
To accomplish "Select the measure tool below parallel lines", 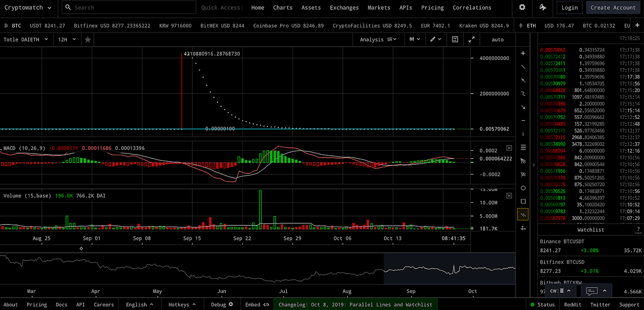I will 523,228.
